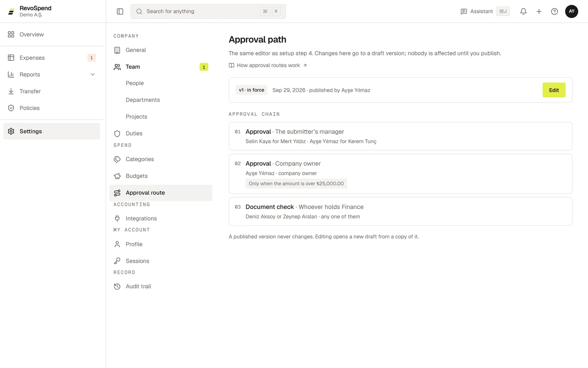588x368 pixels.
Task: Expand the Reports chevron
Action: (93, 74)
